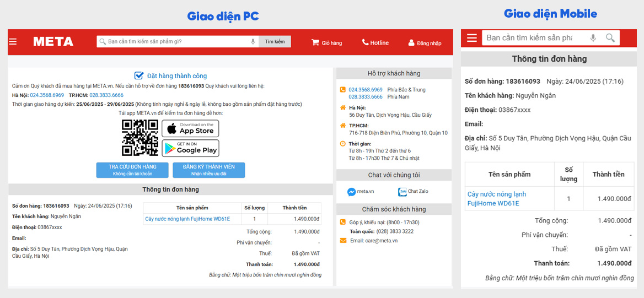Click the magnifier search icon in Mobile view
The height and width of the screenshot is (298, 644).
click(610, 38)
